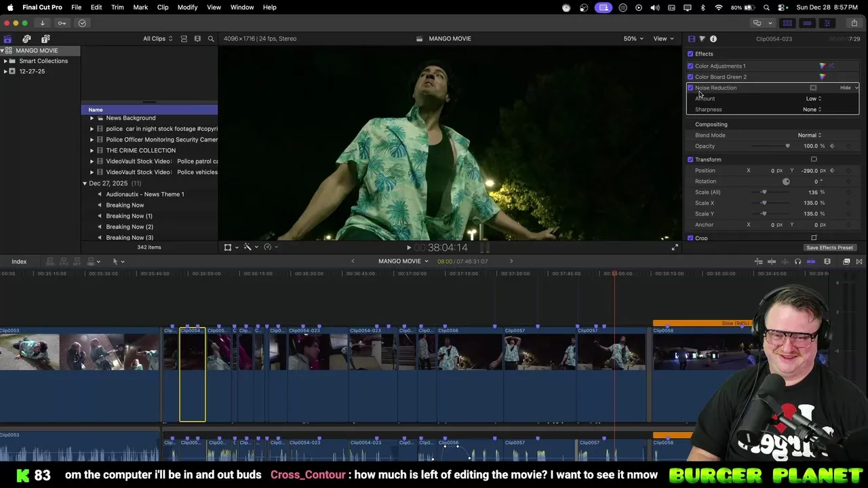Image resolution: width=868 pixels, height=488 pixels.
Task: Change Sharpness dropdown value
Action: tap(812, 109)
